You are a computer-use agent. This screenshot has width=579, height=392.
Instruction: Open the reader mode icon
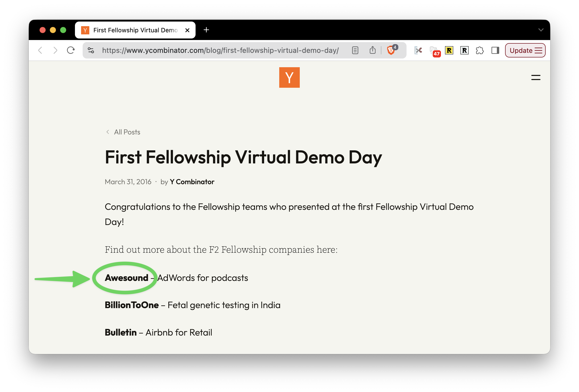pos(355,50)
